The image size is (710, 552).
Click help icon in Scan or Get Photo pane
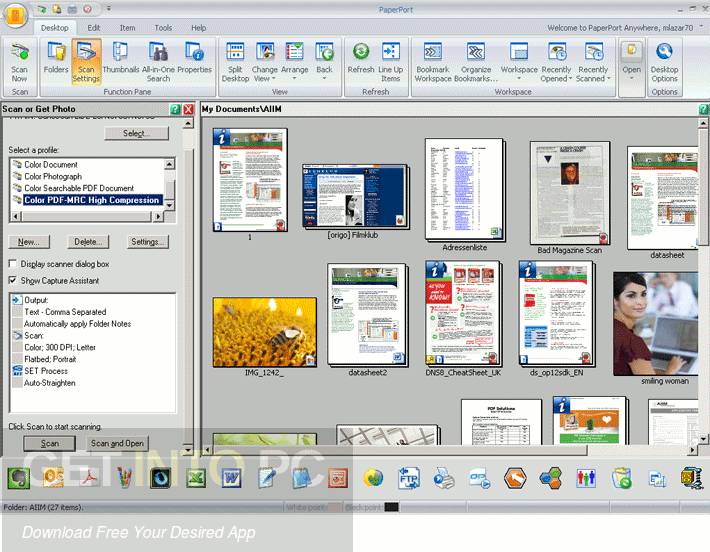click(175, 109)
